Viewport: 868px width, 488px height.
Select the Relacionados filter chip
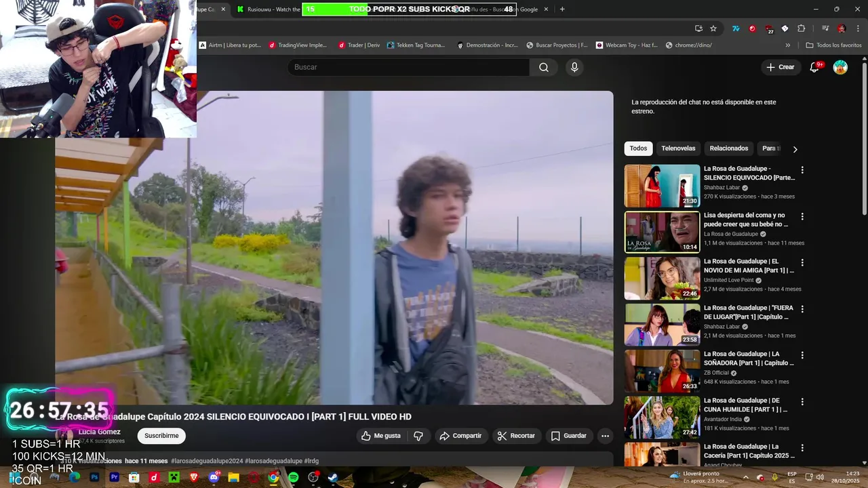(x=729, y=148)
